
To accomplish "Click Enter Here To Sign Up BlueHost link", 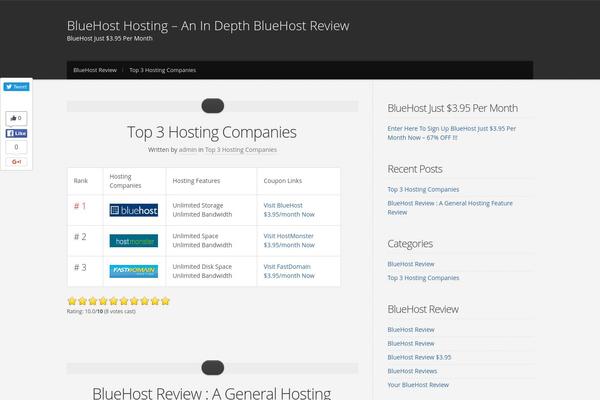I will coord(452,133).
